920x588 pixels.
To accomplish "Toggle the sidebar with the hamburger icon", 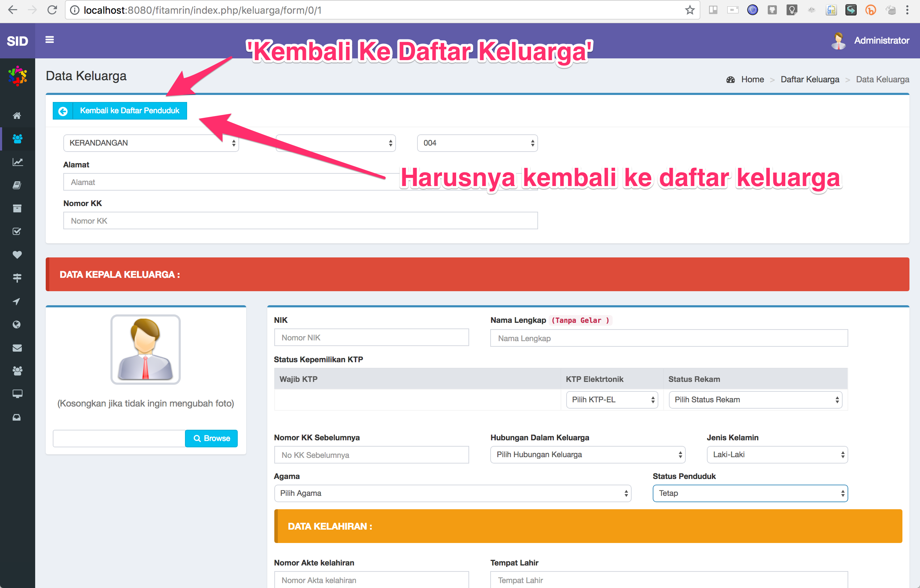I will coord(49,40).
